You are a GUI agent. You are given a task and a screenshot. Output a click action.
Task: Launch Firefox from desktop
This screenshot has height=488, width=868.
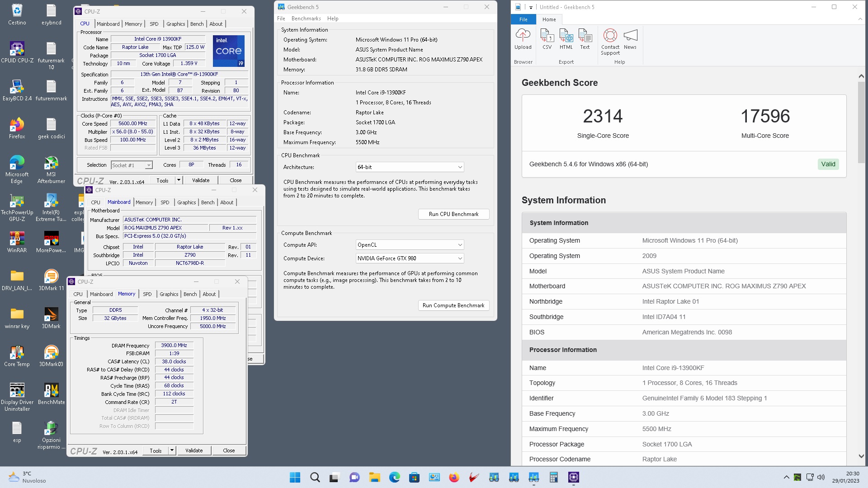coord(17,128)
